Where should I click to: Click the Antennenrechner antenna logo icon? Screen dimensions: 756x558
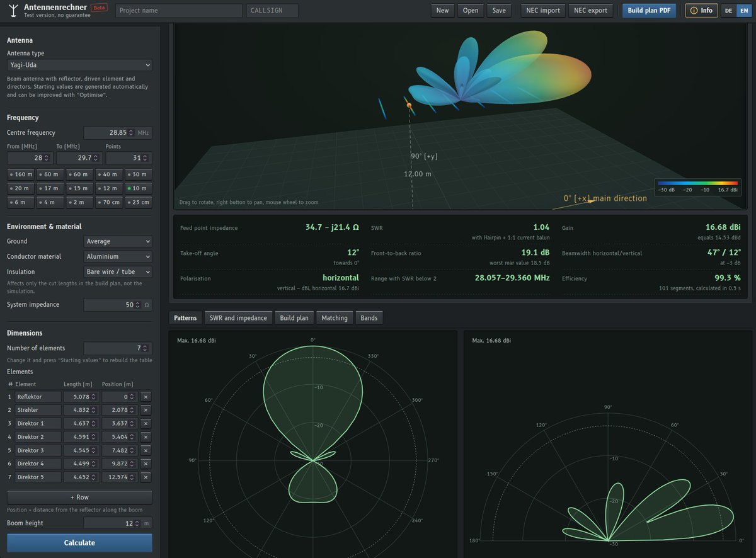tap(14, 10)
